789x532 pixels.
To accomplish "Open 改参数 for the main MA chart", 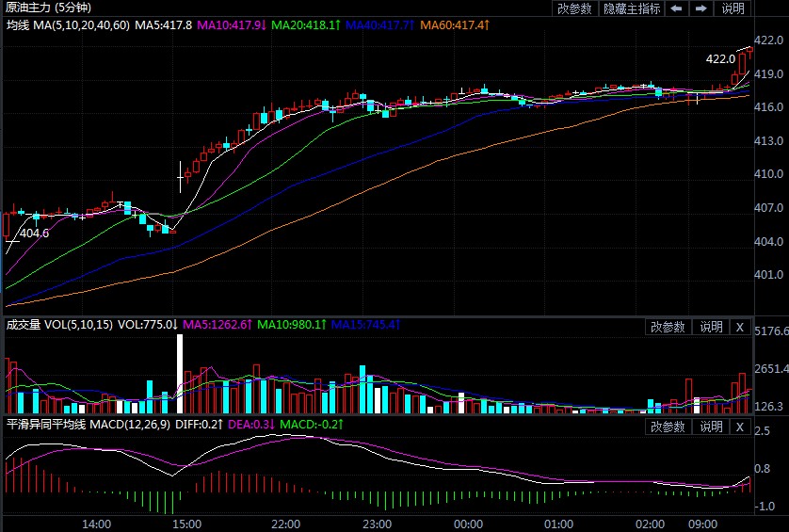I will [x=574, y=8].
